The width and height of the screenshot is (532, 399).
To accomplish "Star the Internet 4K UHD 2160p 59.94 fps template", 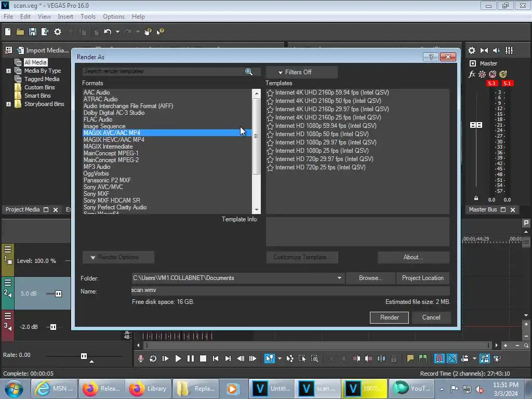I will [x=270, y=92].
